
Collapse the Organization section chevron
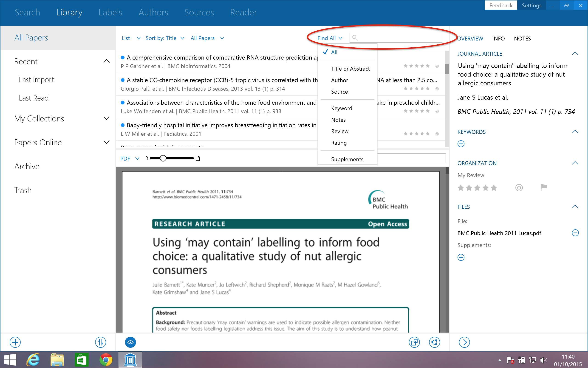(x=575, y=163)
